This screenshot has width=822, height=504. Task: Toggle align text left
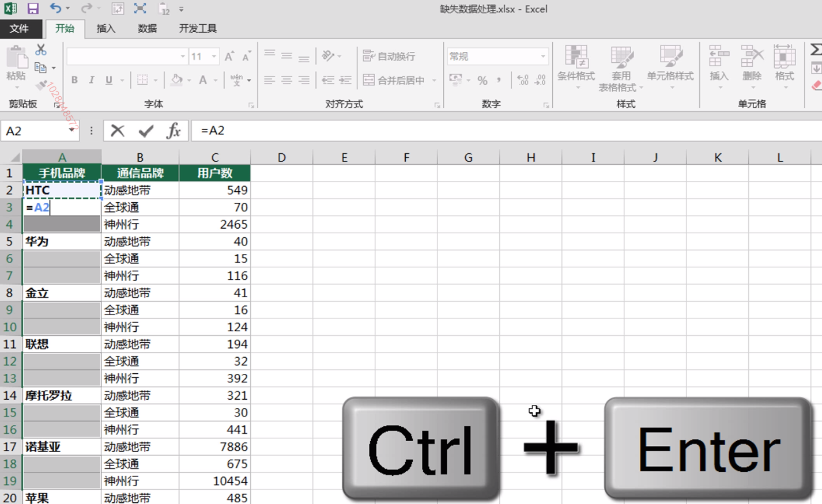pos(269,80)
